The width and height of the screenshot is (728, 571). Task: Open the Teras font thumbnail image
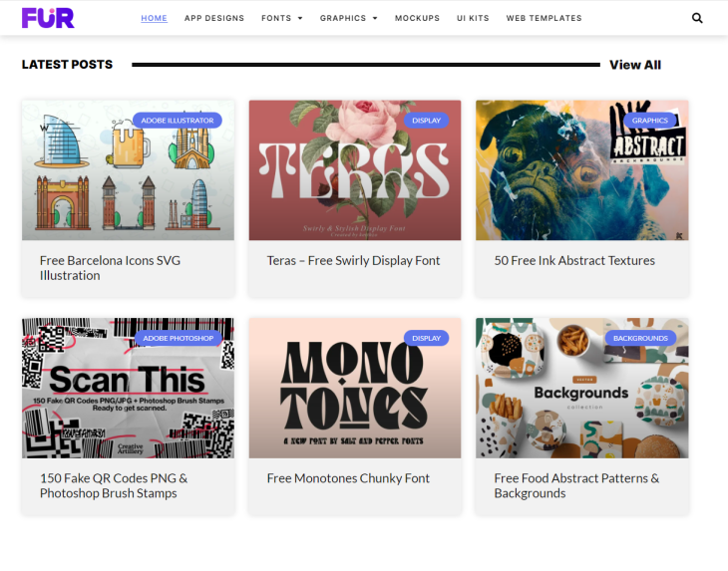point(355,170)
